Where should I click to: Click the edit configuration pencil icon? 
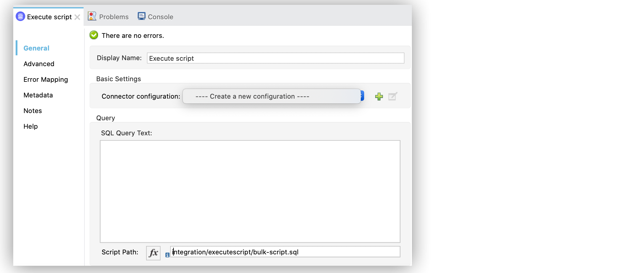pos(393,96)
